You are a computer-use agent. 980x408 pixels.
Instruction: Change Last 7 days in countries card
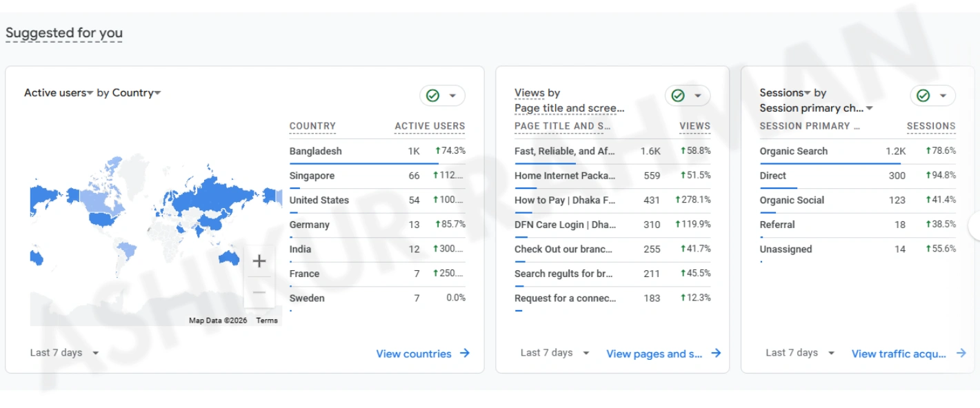[64, 353]
